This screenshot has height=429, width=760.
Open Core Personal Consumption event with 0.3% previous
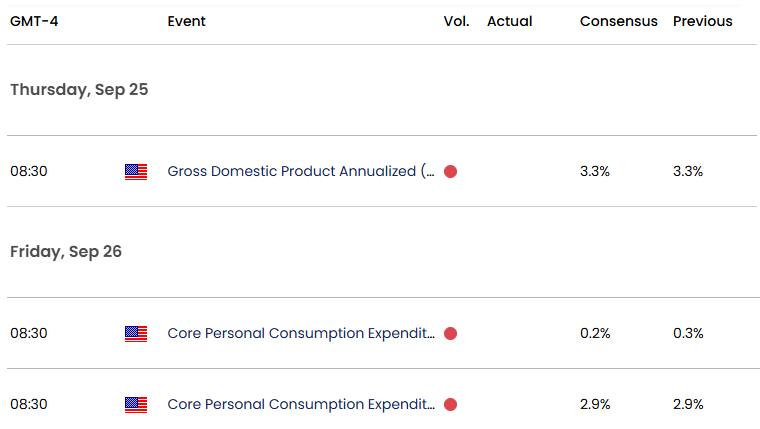click(301, 333)
